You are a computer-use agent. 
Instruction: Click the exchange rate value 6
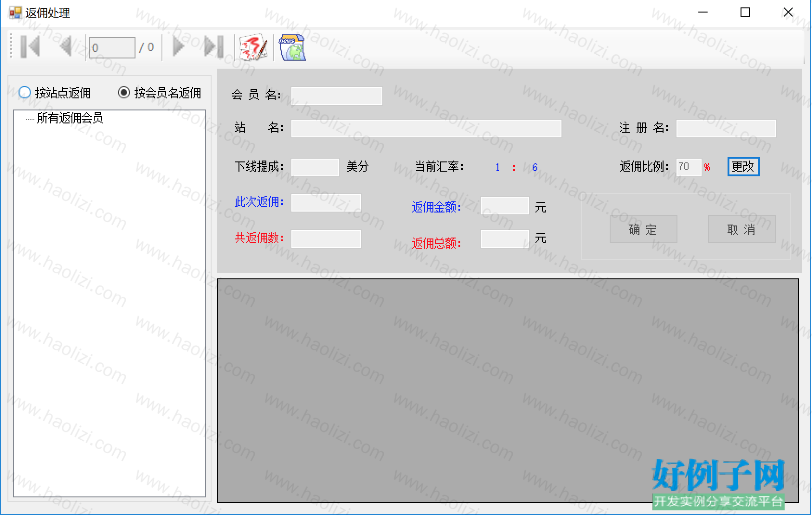click(x=535, y=167)
